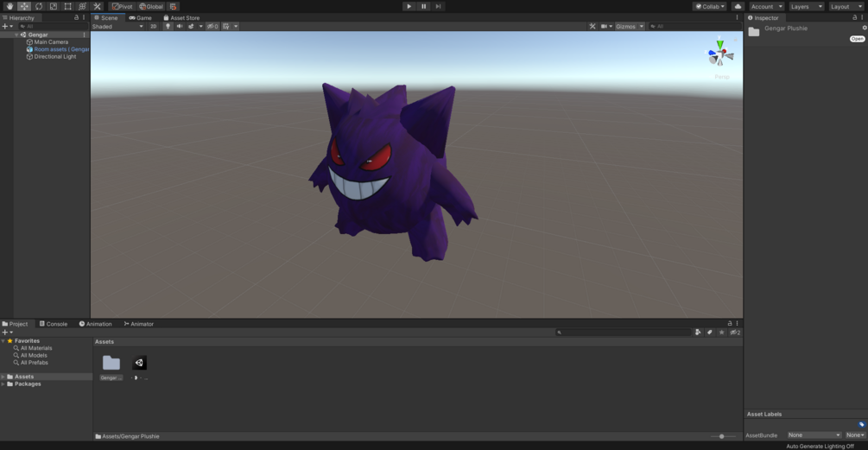Open the search-by-type filter icon
Image resolution: width=868 pixels, height=450 pixels.
point(698,333)
